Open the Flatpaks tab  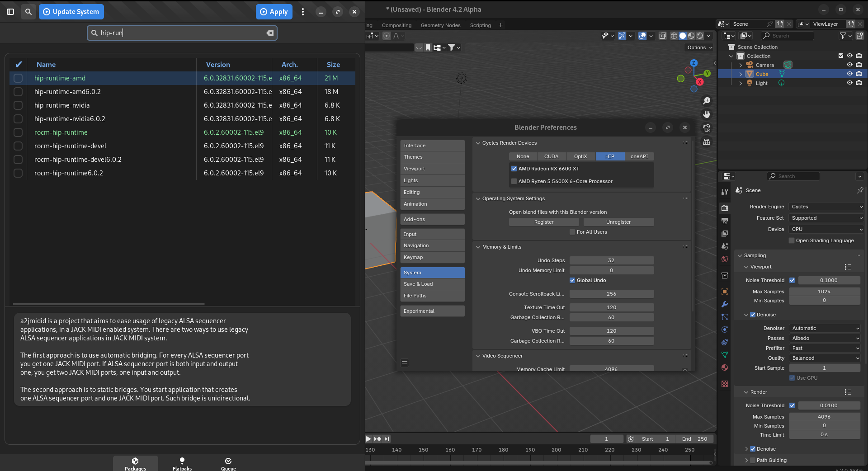tap(182, 463)
